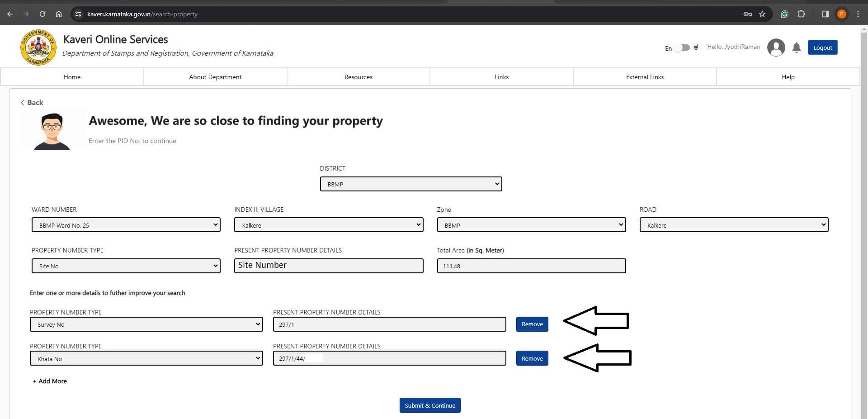Viewport: 868px width, 419px height.
Task: Go to the browser home page icon
Action: [x=59, y=14]
